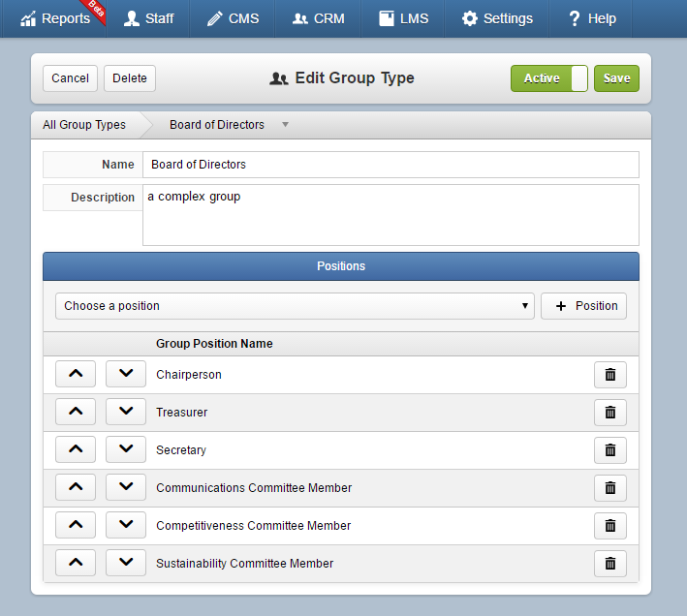The height and width of the screenshot is (616, 687).
Task: Open the Settings menu
Action: point(497,18)
